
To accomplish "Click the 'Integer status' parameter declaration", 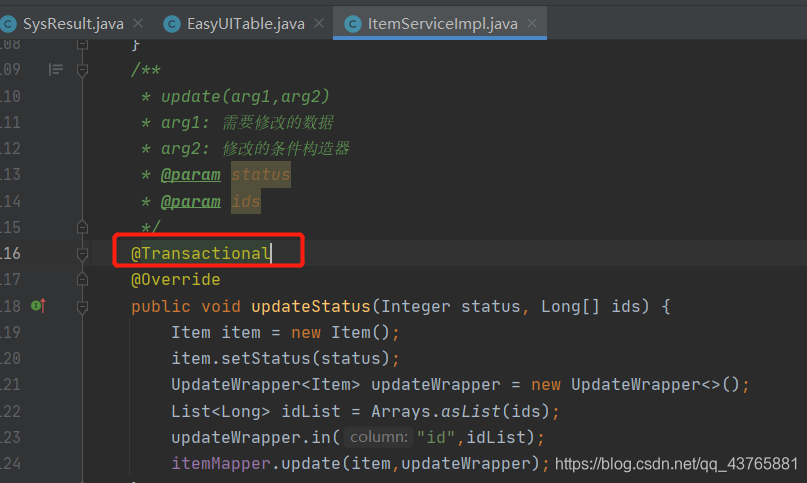I will (x=451, y=306).
